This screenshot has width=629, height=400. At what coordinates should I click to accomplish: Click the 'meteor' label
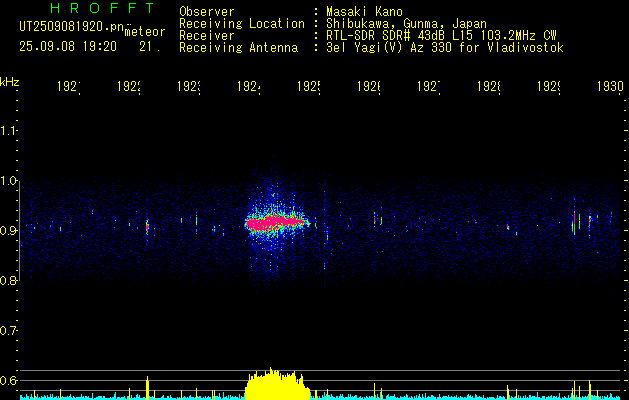[145, 32]
